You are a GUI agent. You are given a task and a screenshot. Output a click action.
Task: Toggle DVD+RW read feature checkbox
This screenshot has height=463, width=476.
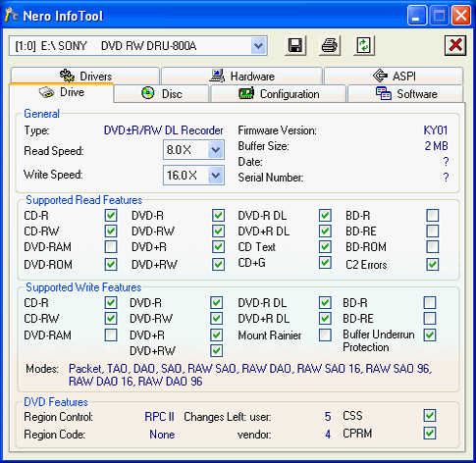[x=218, y=264]
